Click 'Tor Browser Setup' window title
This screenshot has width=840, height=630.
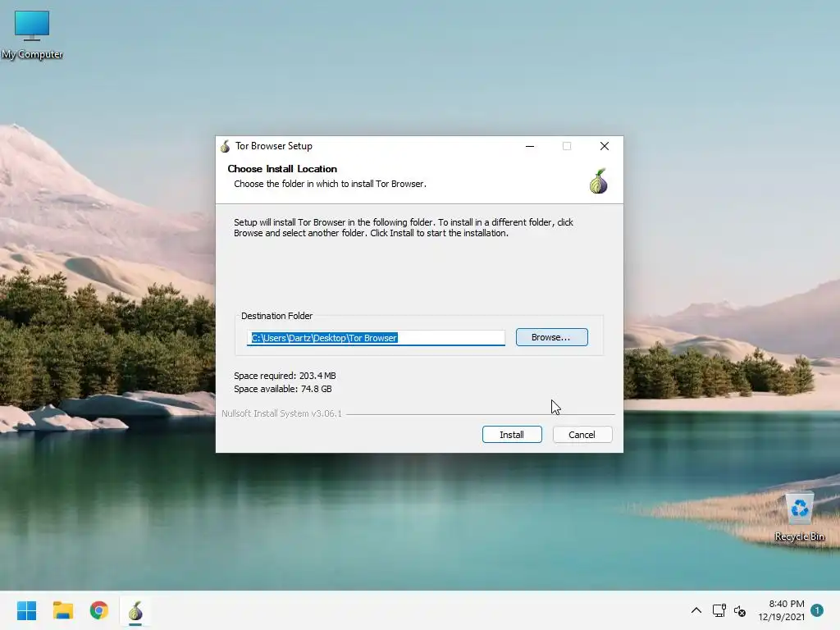tap(273, 146)
